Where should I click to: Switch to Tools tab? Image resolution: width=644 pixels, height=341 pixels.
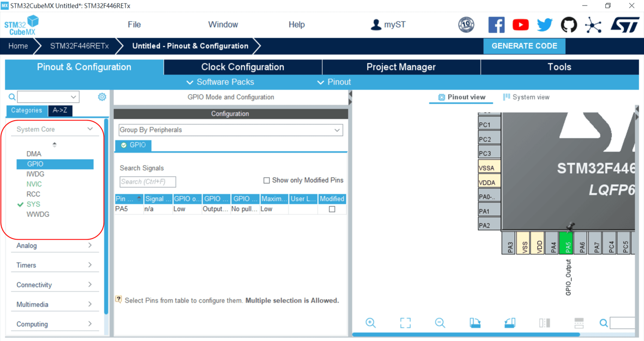click(559, 67)
